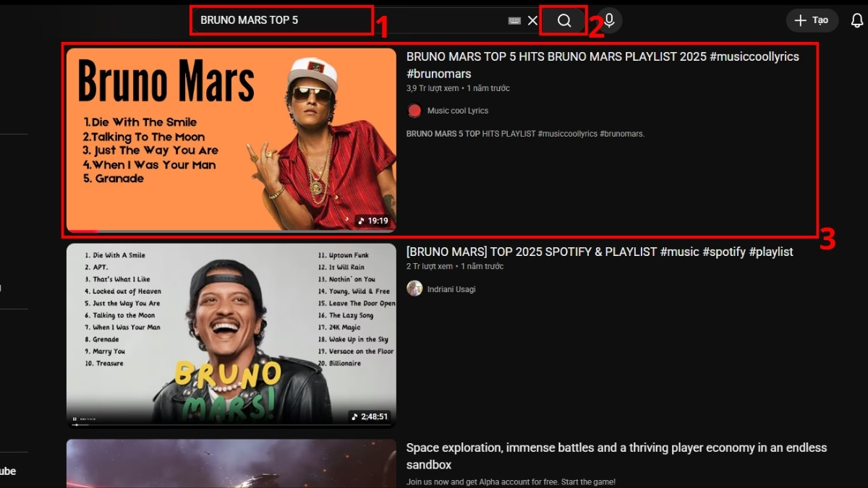Click the 2:48:51 duration badge
Viewport: 868px width, 488px height.
(x=369, y=416)
